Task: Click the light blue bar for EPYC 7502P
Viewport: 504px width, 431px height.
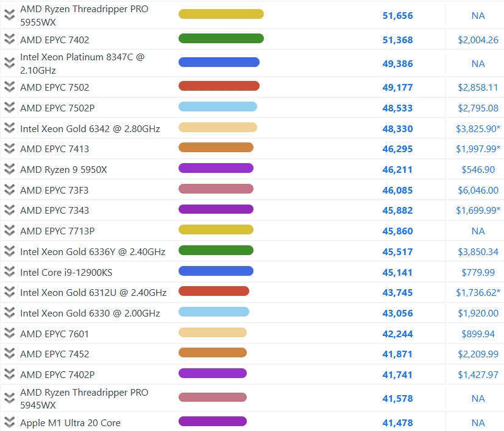Action: [x=218, y=107]
